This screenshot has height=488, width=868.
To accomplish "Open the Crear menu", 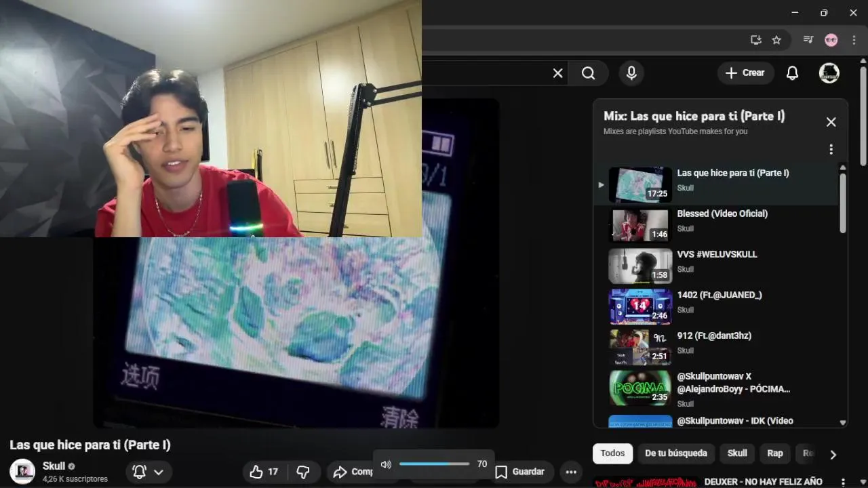I will click(x=745, y=73).
